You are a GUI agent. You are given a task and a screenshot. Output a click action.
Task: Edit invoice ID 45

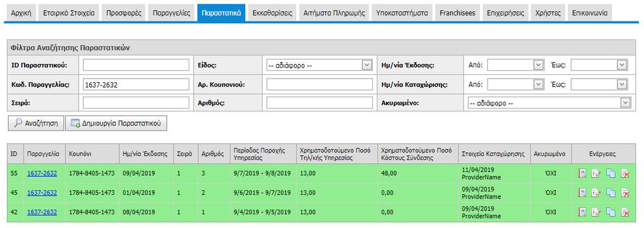pyautogui.click(x=596, y=193)
